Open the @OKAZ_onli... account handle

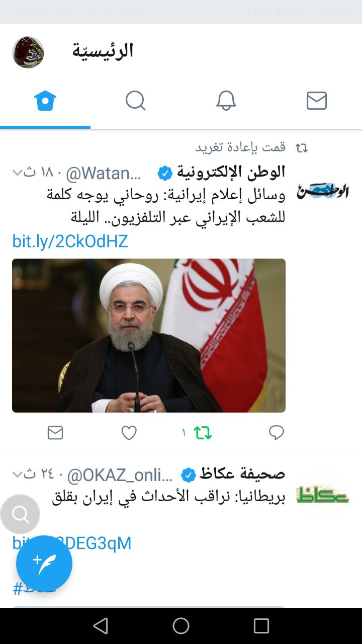click(x=120, y=474)
